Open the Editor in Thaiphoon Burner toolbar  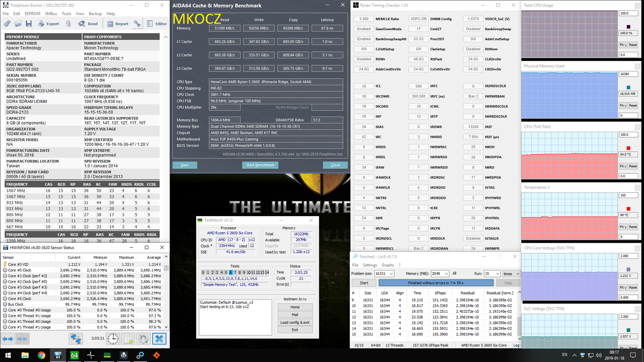click(x=156, y=24)
